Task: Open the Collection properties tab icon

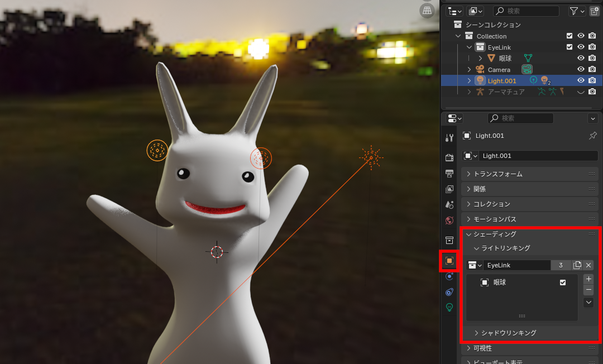Action: 449,241
